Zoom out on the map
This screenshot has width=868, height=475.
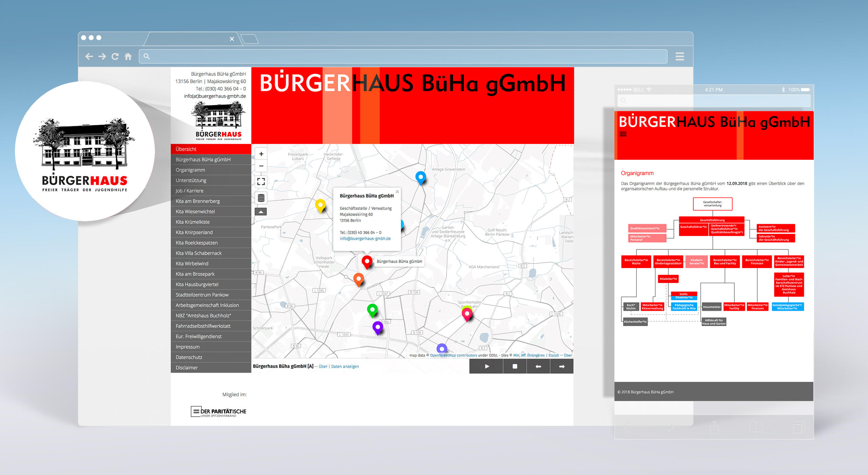(x=261, y=166)
